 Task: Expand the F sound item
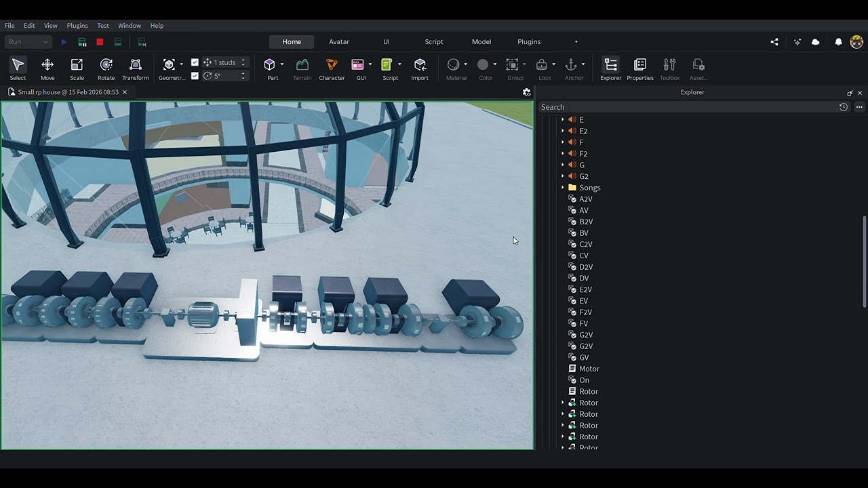pyautogui.click(x=563, y=142)
